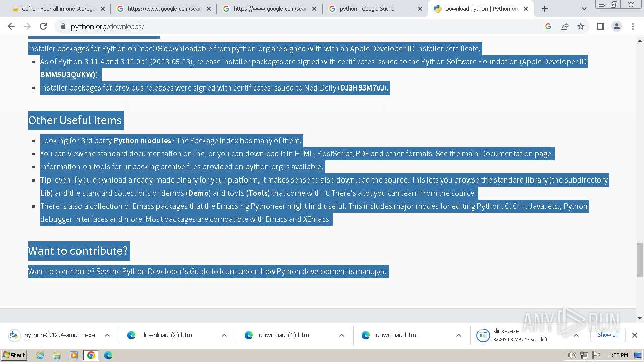The width and height of the screenshot is (644, 362).
Task: View site information padlock icon
Action: click(x=63, y=27)
